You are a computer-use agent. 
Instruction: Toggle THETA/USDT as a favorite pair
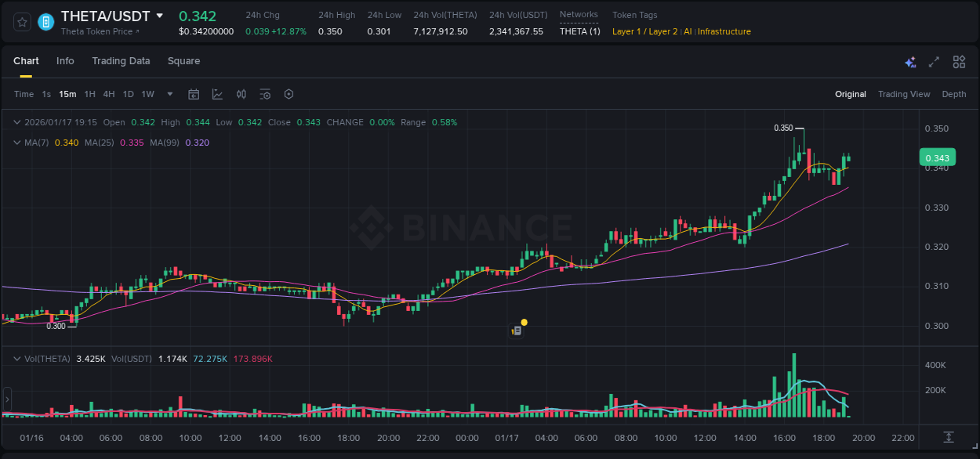pos(21,21)
